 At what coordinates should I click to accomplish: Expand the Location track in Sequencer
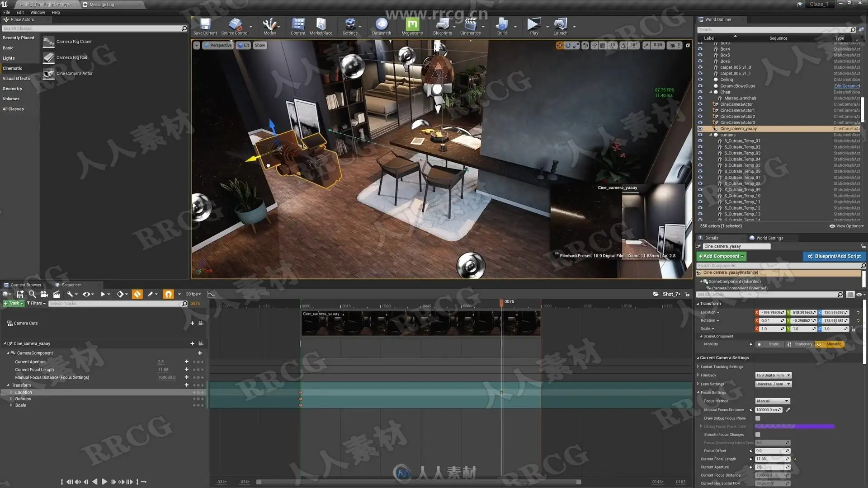(11, 392)
